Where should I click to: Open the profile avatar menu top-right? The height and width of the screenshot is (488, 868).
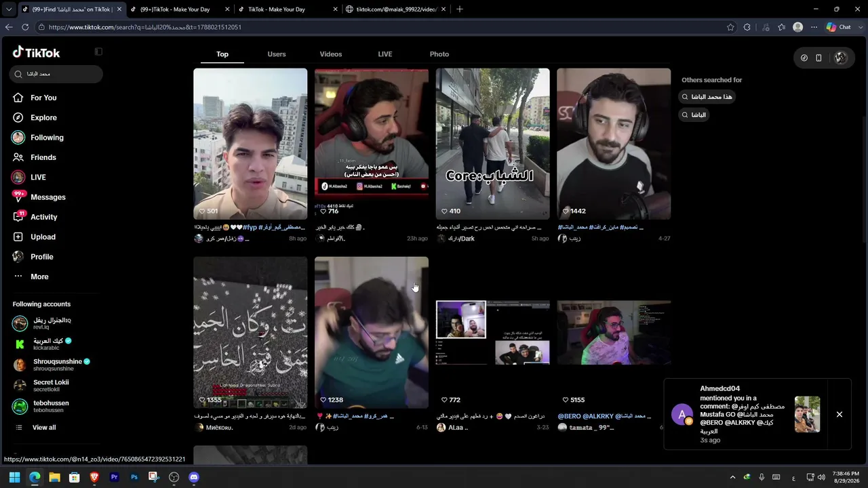(840, 58)
